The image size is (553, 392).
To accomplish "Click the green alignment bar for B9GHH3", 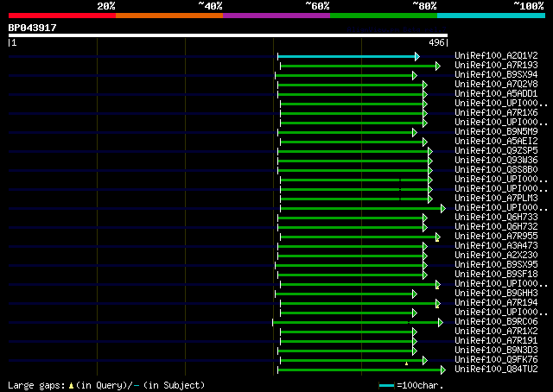I will [x=344, y=294].
